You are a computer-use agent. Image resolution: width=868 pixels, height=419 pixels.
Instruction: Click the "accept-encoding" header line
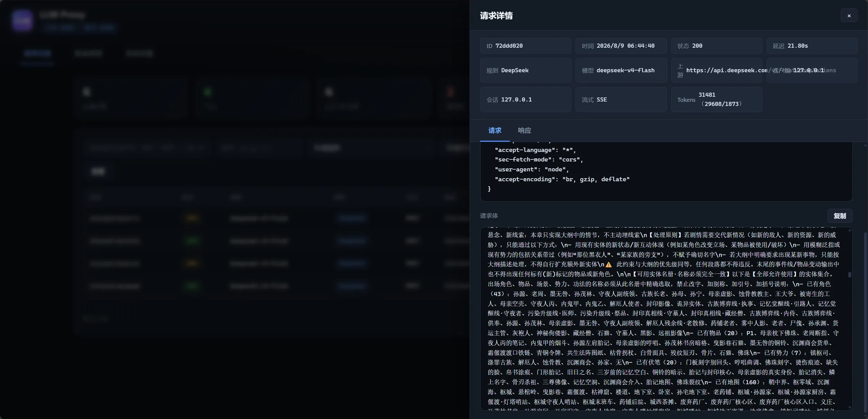click(x=562, y=179)
